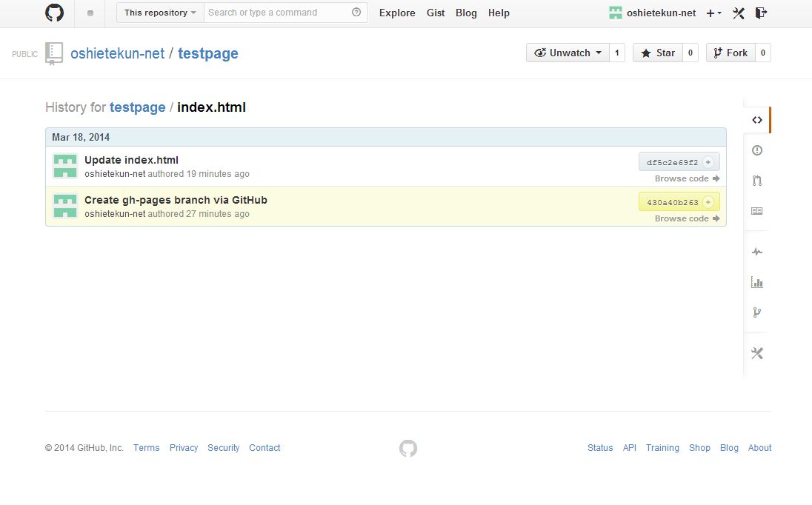Click the index.html file name in heading
Viewport: 812px width, 505px height.
(x=211, y=107)
